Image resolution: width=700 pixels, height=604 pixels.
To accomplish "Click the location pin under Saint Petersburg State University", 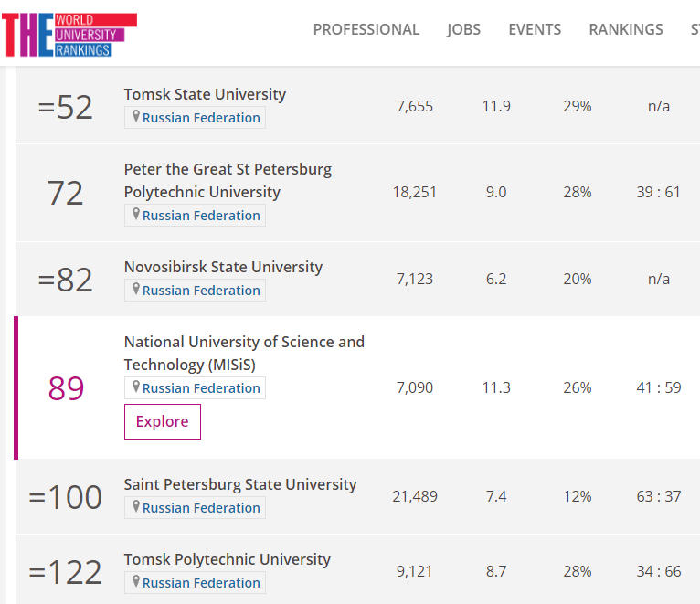I will pyautogui.click(x=136, y=507).
